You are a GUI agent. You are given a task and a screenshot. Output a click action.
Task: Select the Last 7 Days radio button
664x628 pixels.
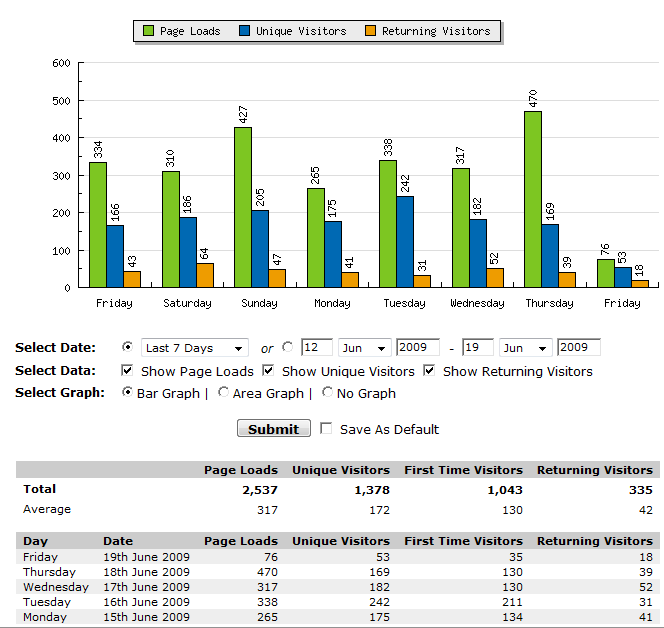tap(127, 347)
